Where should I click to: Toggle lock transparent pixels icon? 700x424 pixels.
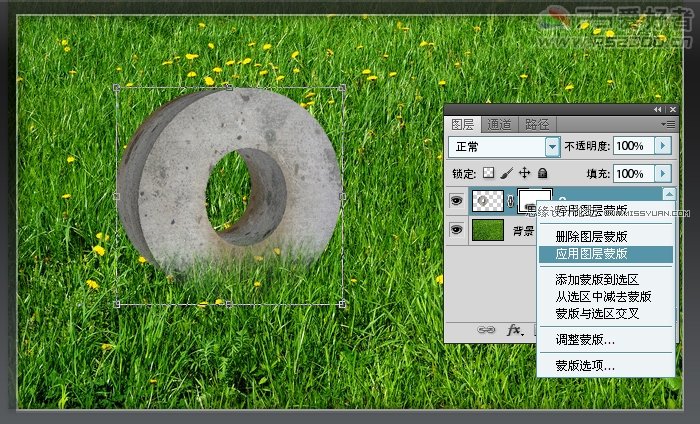point(489,173)
